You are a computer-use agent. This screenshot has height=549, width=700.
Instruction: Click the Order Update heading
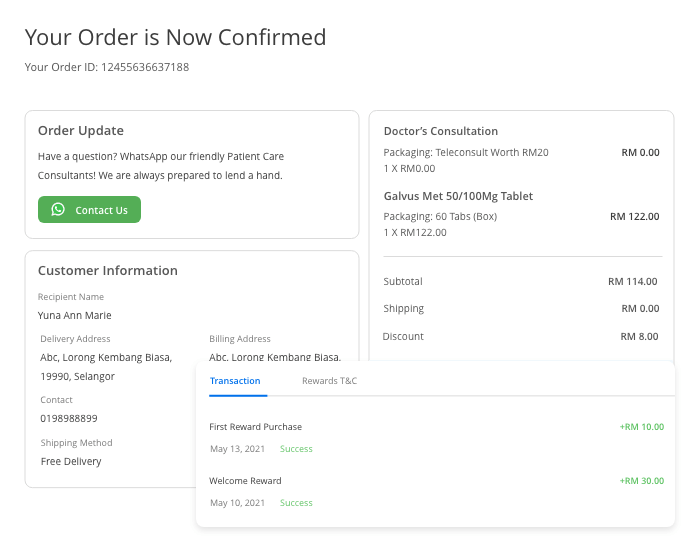[81, 130]
